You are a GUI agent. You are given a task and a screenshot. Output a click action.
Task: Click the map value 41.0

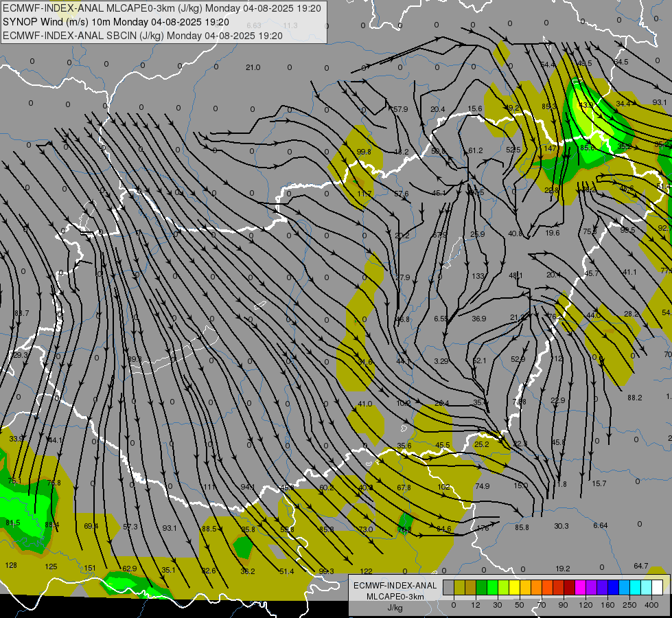[x=364, y=404]
